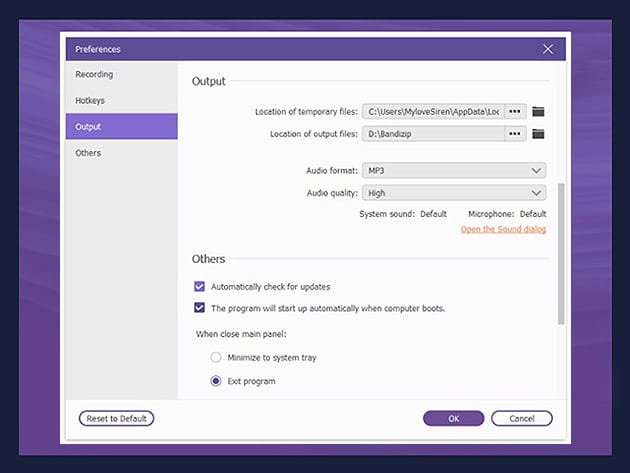Cancel the preference changes
This screenshot has width=630, height=473.
pos(520,418)
